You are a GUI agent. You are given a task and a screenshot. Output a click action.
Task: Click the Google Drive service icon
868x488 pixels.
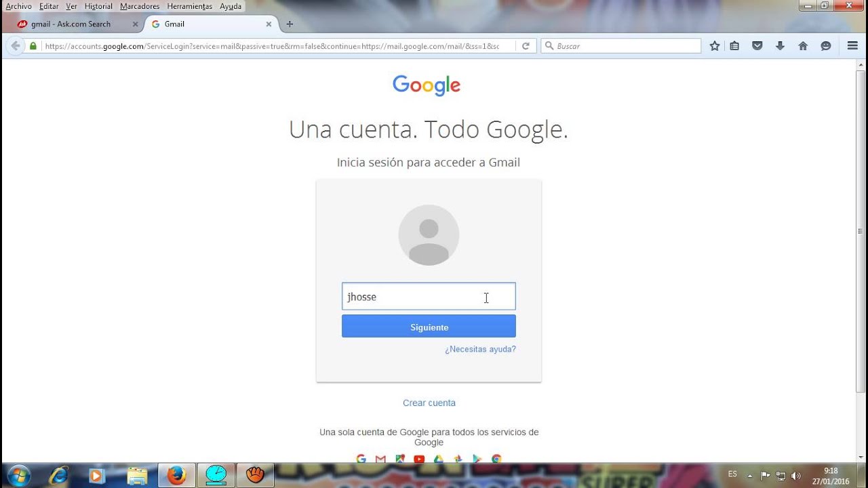pyautogui.click(x=438, y=459)
